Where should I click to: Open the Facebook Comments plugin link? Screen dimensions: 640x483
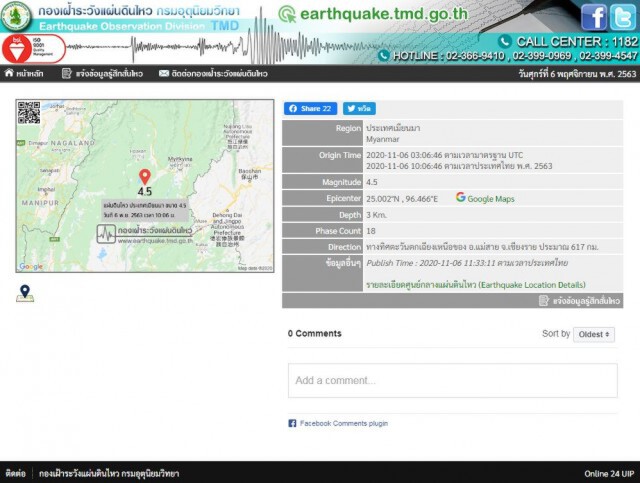point(344,423)
